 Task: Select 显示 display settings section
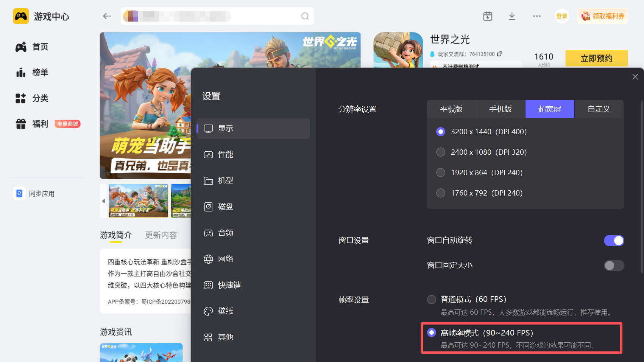click(253, 129)
